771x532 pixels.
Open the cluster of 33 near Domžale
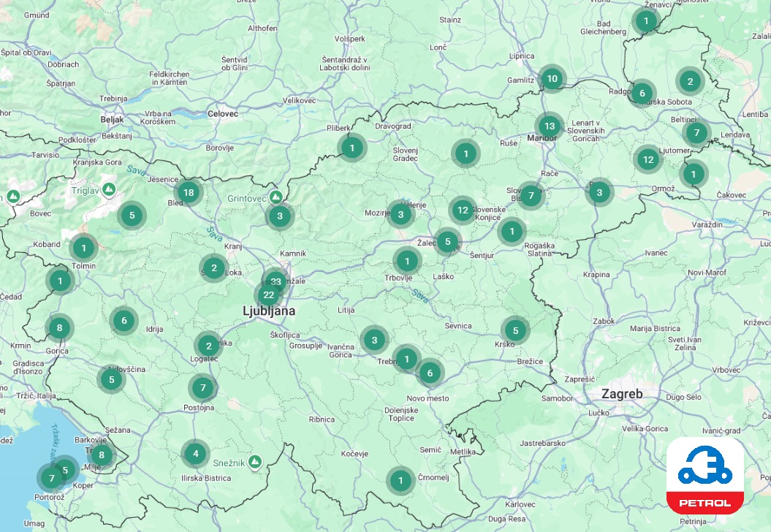coord(276,282)
